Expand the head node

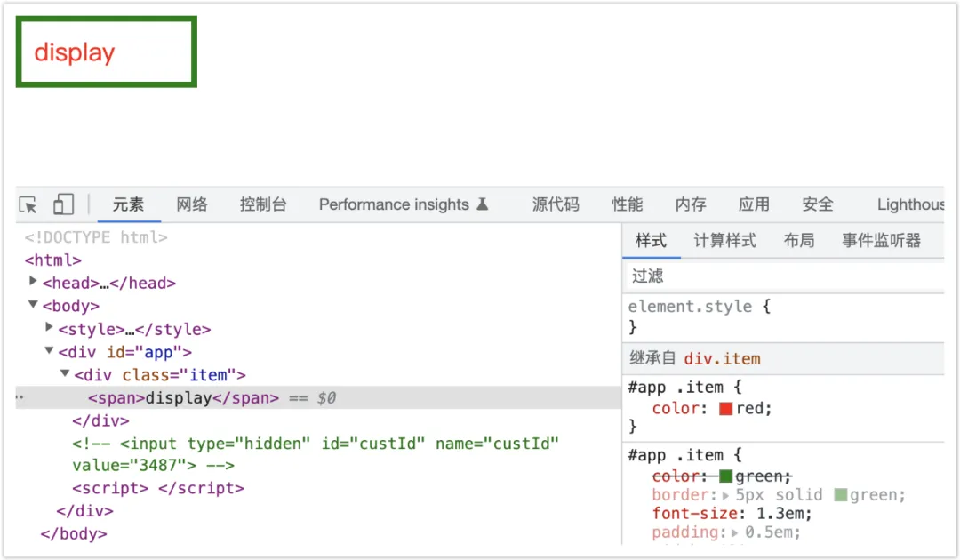coord(33,281)
